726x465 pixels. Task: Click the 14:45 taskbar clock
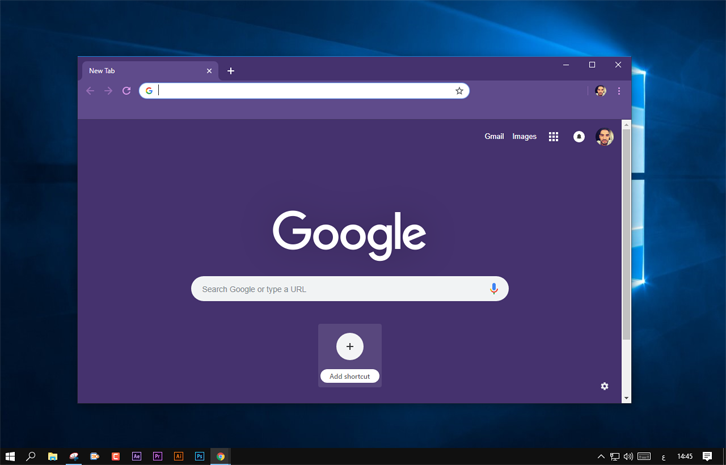[685, 456]
